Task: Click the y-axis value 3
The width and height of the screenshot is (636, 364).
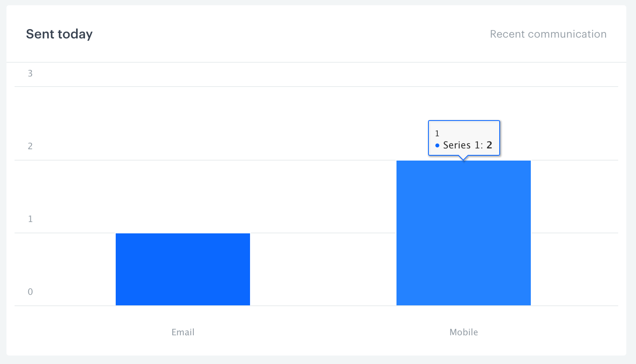Action: pos(30,74)
